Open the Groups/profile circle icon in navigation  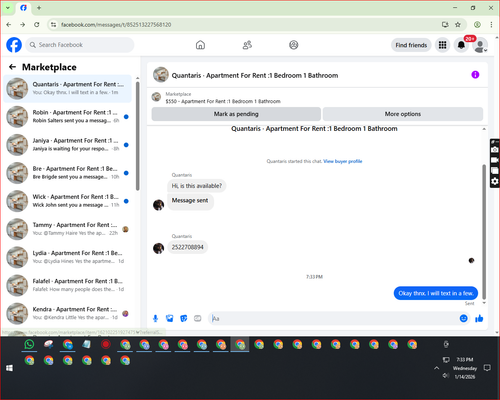click(x=294, y=45)
